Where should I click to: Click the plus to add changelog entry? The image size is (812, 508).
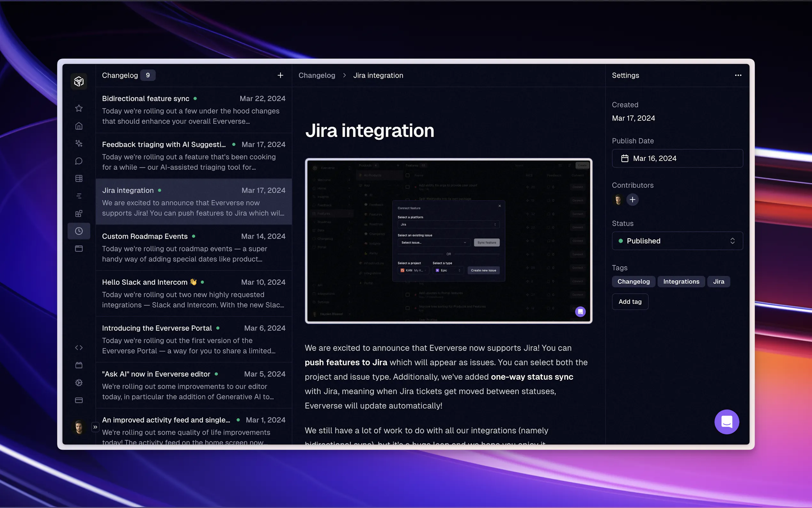280,75
